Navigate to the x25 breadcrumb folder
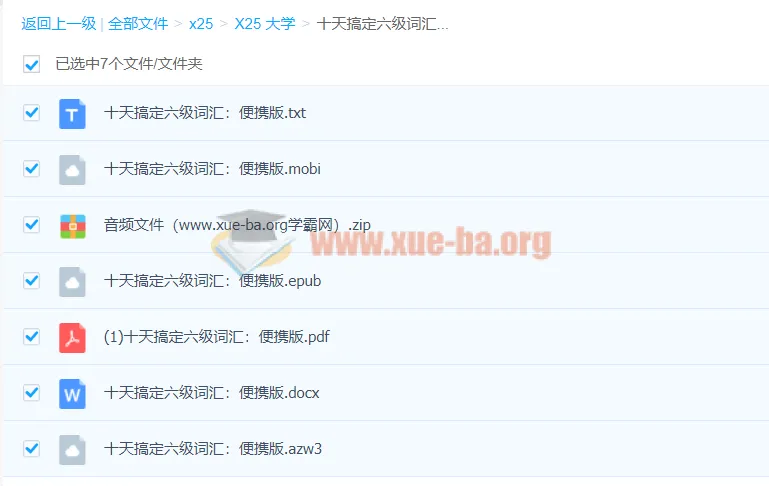 [201, 24]
